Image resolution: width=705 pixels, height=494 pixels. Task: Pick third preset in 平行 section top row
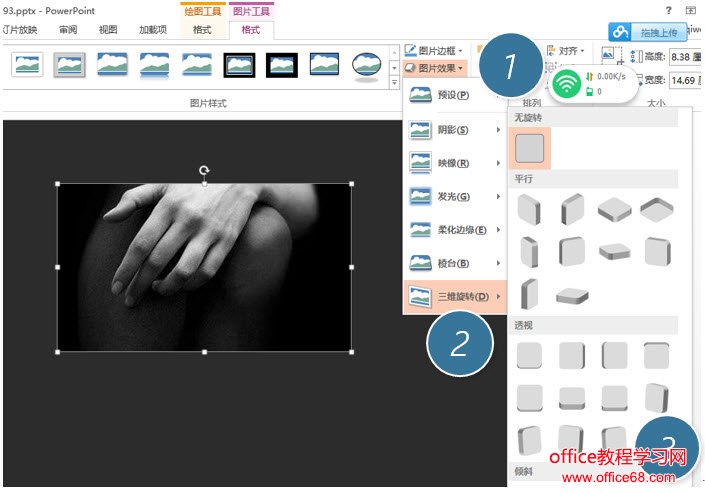tap(615, 209)
